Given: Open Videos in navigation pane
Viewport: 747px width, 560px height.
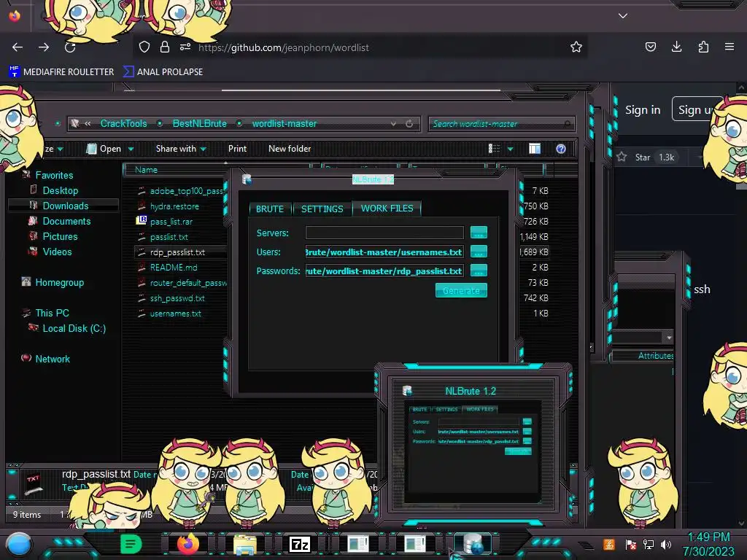Looking at the screenshot, I should click(57, 252).
